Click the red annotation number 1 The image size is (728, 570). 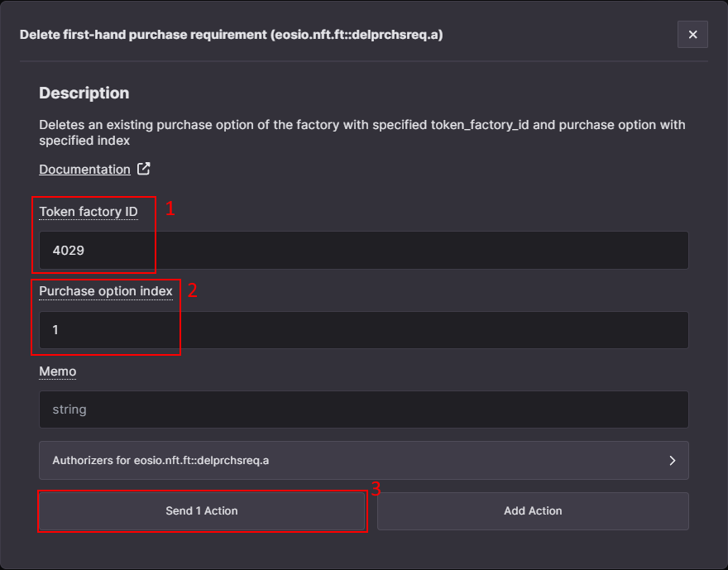(x=170, y=208)
